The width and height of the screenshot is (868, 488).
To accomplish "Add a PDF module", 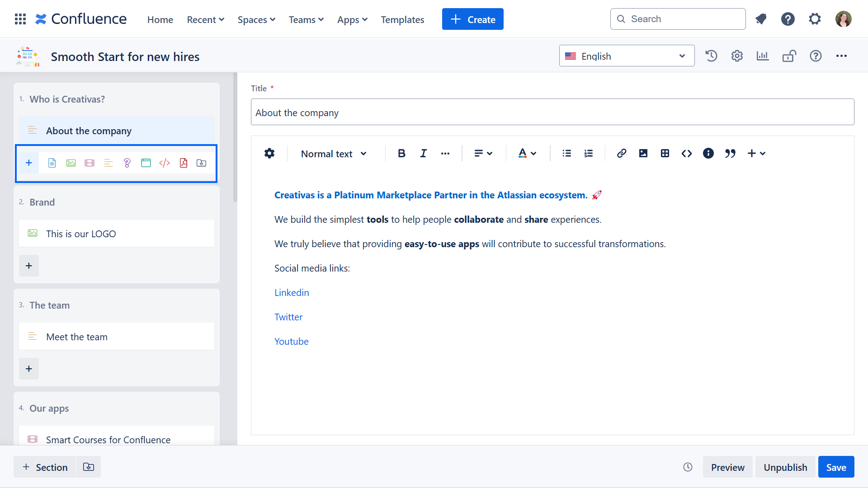I will (184, 163).
